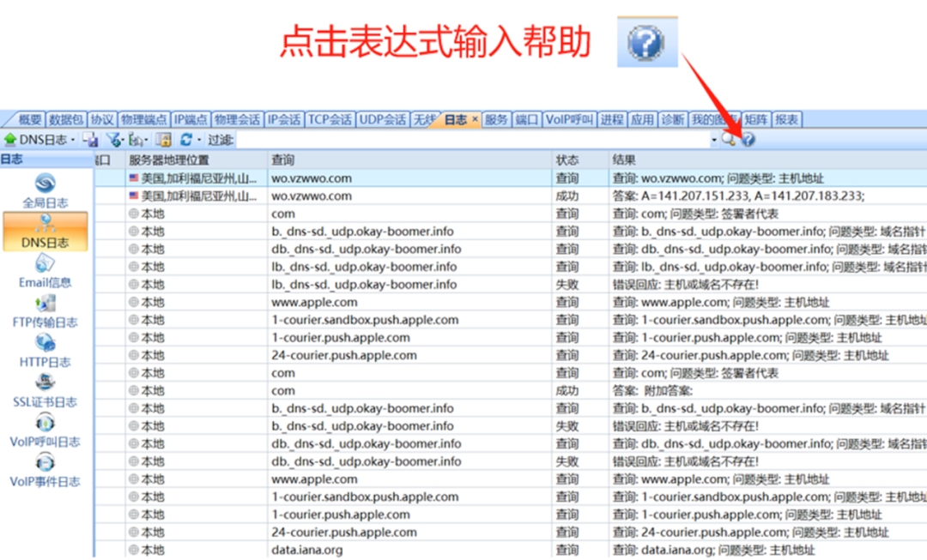Screen dimensions: 927x560
Task: Switch to the 概要 tab
Action: [29, 119]
